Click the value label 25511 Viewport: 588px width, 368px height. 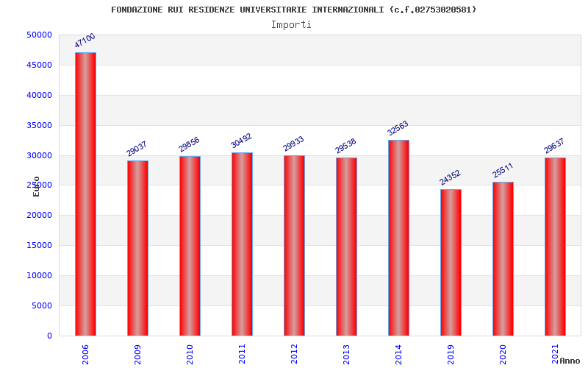(503, 170)
